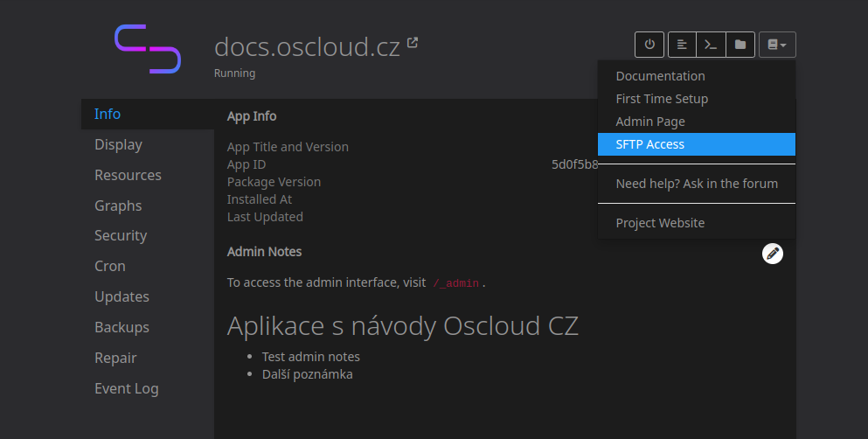Click the Oscloud app logo
Viewport: 868px width, 439px height.
coord(148,49)
